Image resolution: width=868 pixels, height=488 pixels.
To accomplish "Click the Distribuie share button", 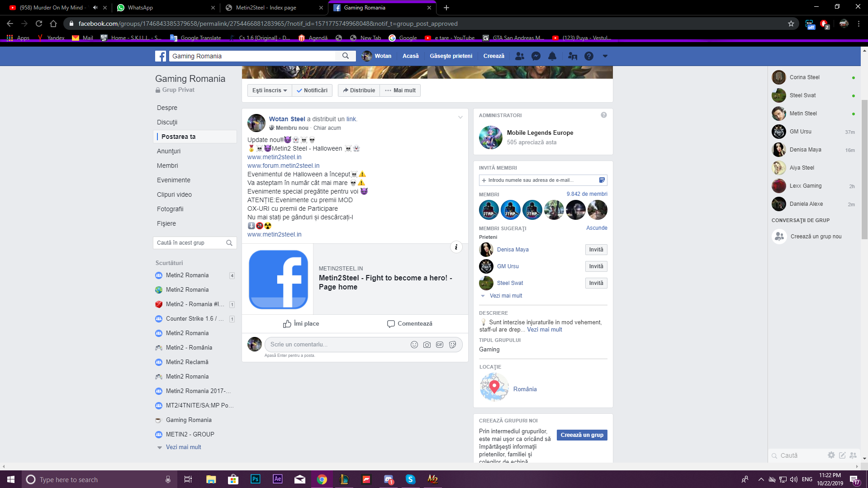I will (359, 90).
